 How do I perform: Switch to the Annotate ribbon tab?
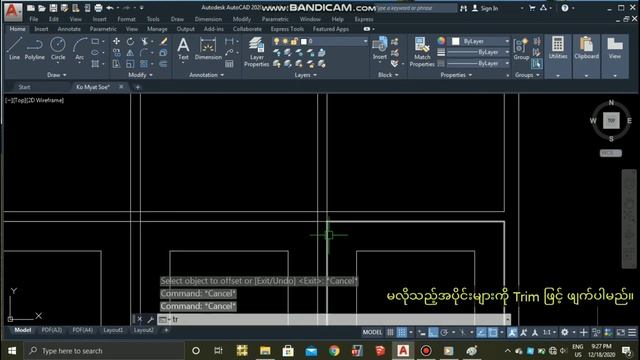click(x=69, y=29)
